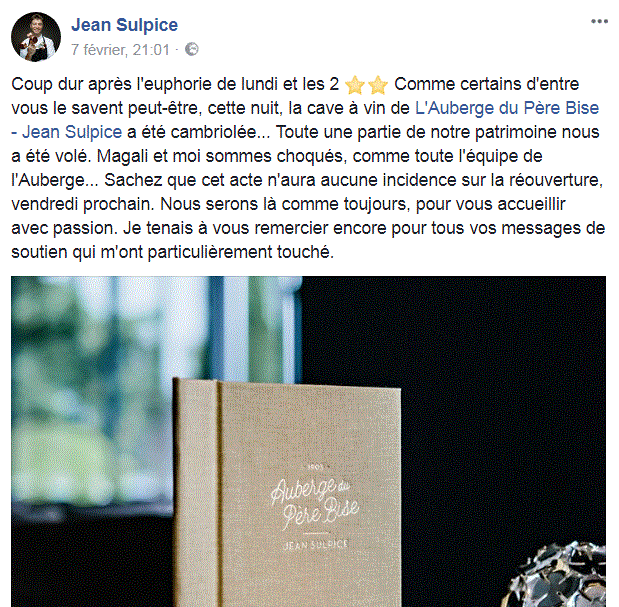619x607 pixels.
Task: Click the "1903" year on book cover
Action: [x=315, y=467]
